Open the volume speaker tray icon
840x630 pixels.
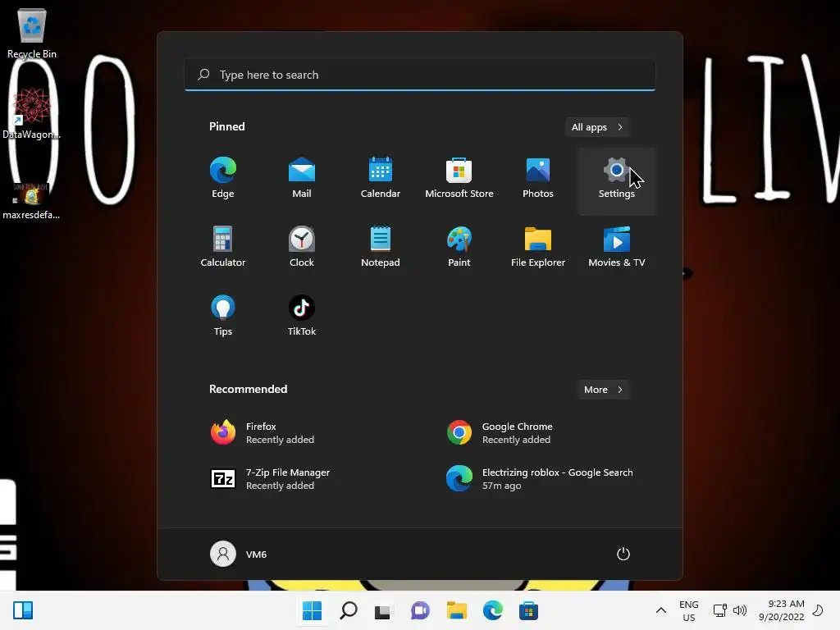740,610
